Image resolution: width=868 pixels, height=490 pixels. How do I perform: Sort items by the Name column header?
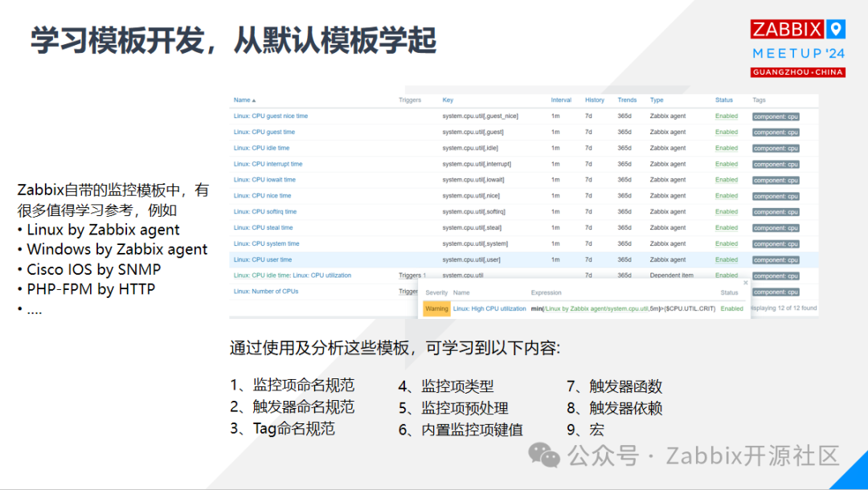coord(244,100)
